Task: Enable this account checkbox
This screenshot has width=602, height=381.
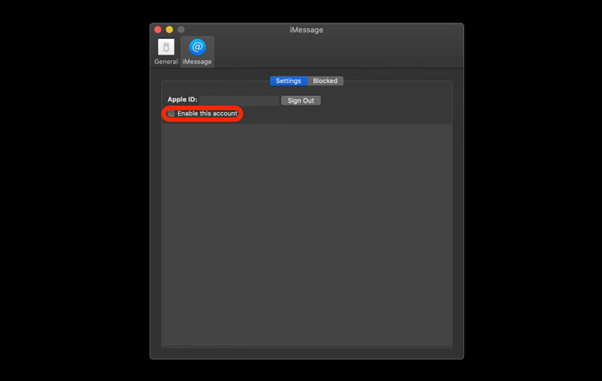Action: tap(171, 114)
